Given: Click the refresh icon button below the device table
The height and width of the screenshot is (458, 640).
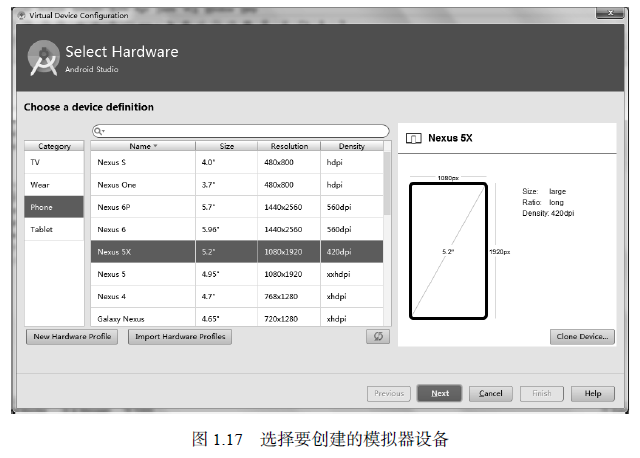Looking at the screenshot, I should (378, 336).
